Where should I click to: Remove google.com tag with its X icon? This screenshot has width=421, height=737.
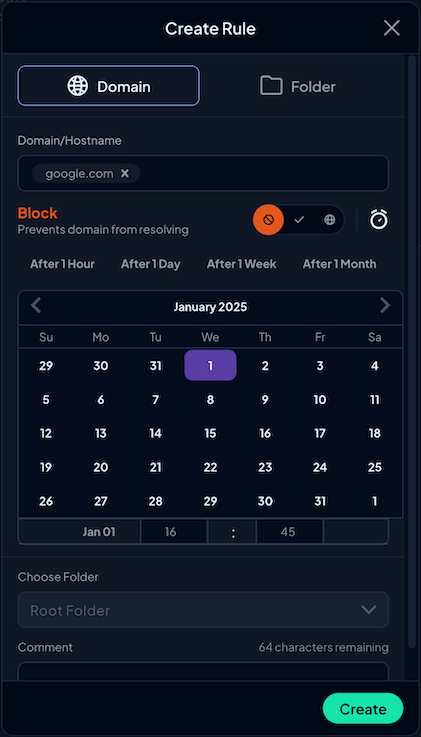(x=125, y=173)
